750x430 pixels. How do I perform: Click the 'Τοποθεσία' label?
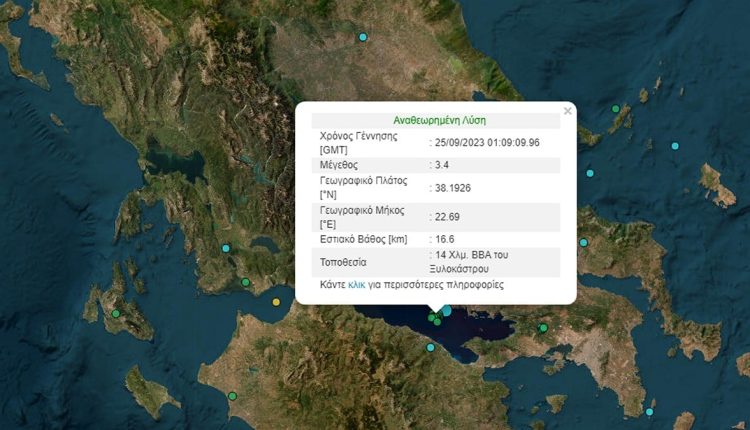pos(343,262)
